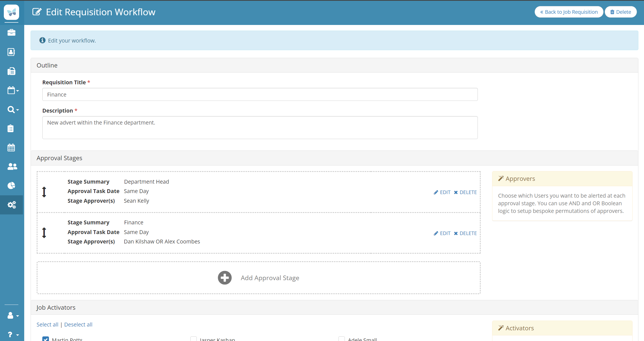Click the clipboard tasks sidebar icon

click(x=11, y=128)
